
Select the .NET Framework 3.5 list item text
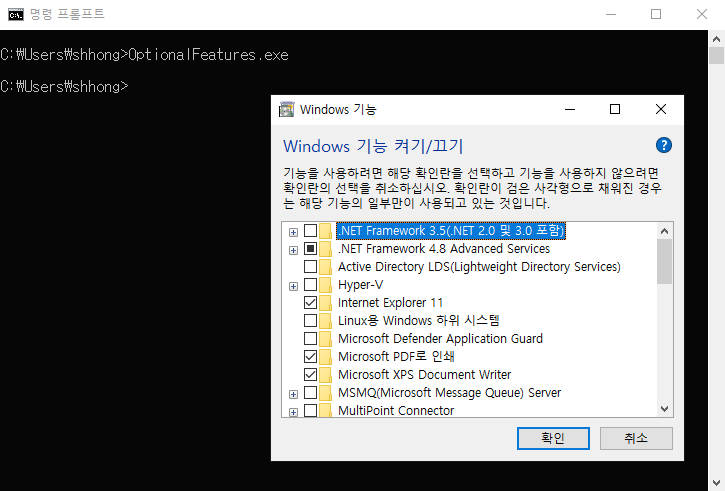coord(451,230)
